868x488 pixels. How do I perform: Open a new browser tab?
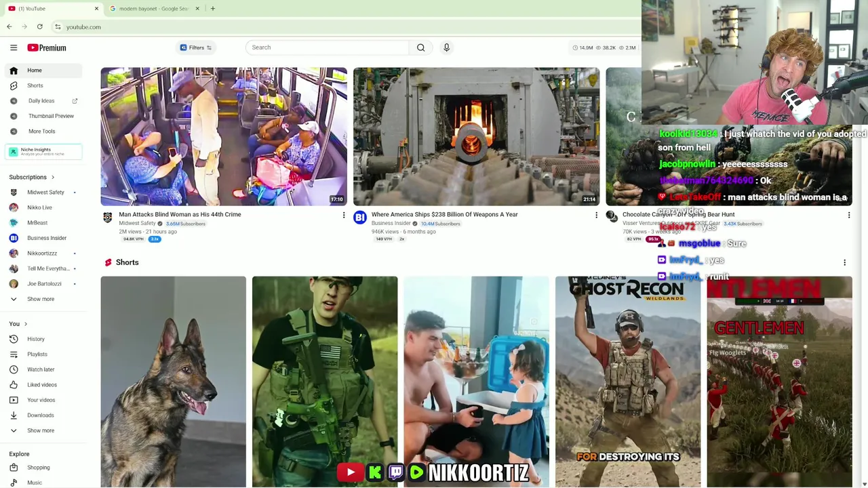pos(212,9)
